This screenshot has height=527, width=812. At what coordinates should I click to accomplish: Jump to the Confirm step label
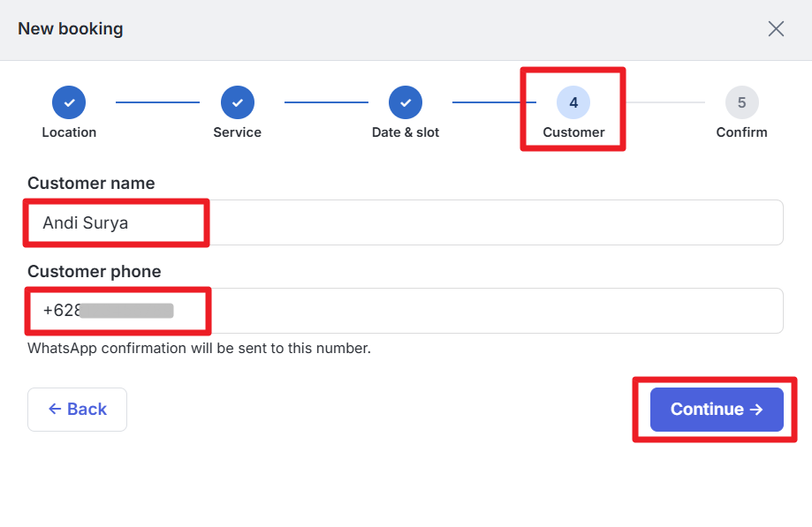[x=741, y=132]
